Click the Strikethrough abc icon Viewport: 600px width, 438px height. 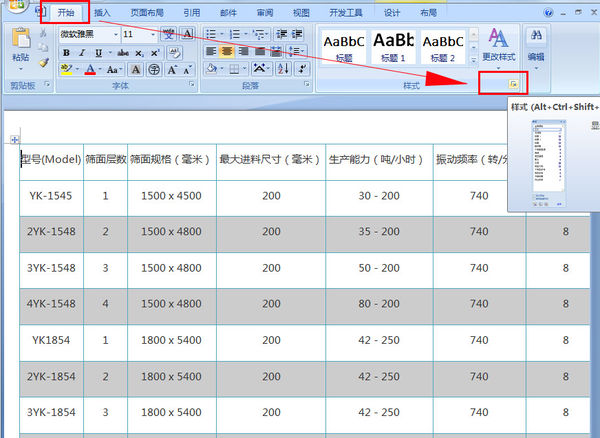123,53
